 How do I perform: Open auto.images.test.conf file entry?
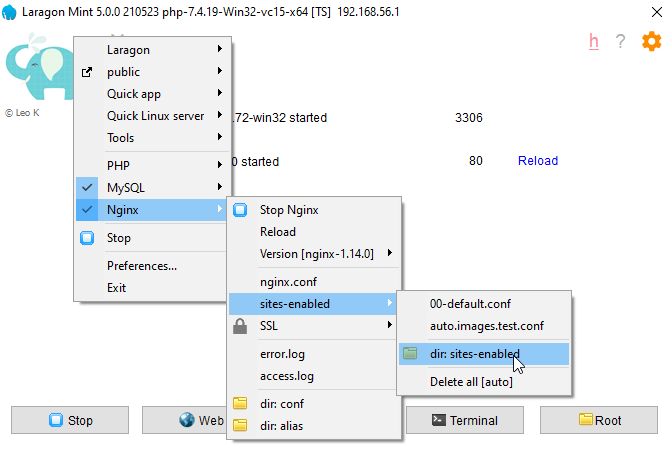[x=486, y=326]
